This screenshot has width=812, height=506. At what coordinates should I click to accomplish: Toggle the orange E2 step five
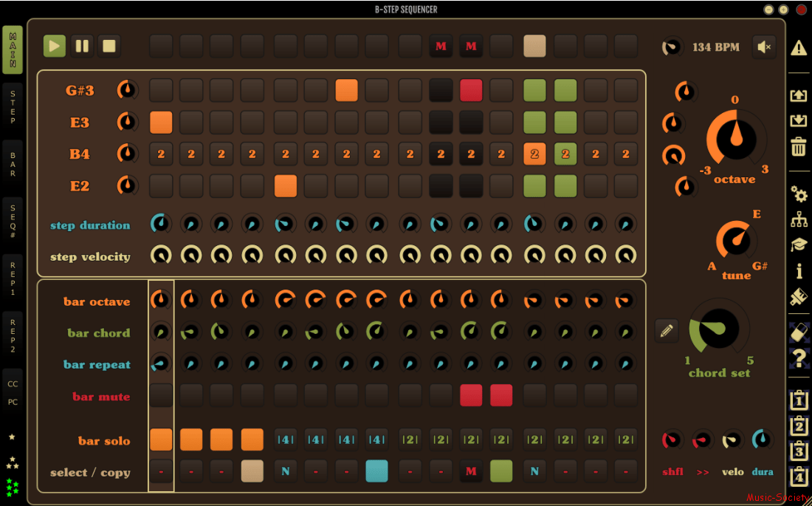click(x=286, y=186)
